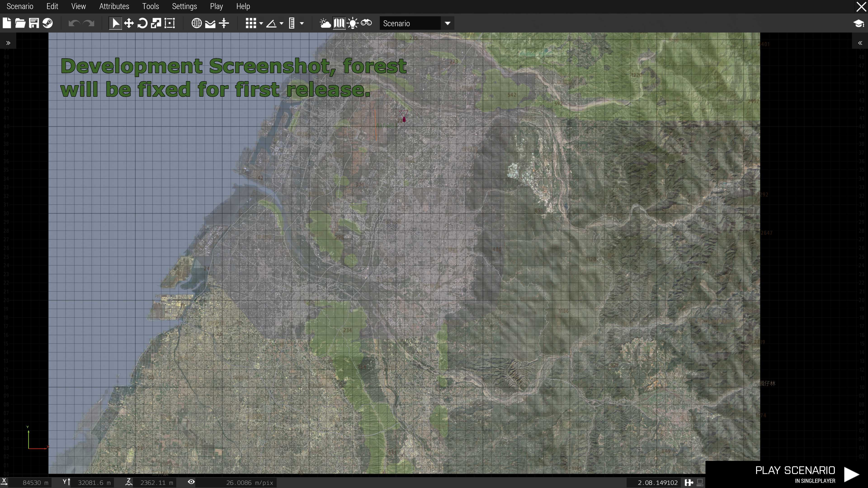Open the Tools menu
The height and width of the screenshot is (488, 868).
150,6
